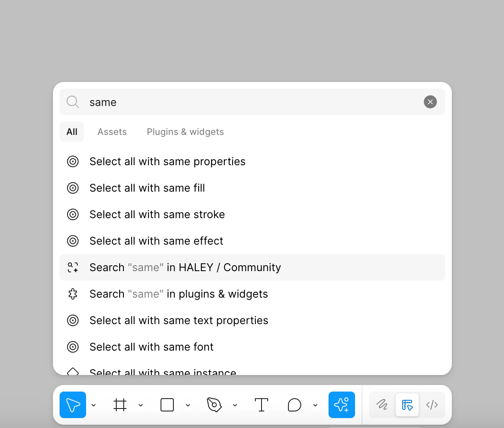Select the Rectangle shape tool
Image resolution: width=504 pixels, height=428 pixels.
pyautogui.click(x=167, y=405)
